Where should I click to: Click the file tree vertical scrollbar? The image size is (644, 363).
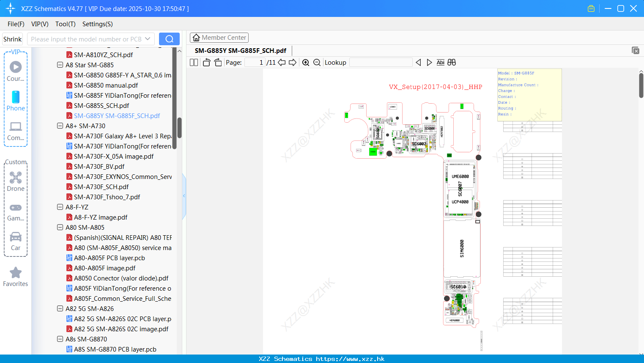(x=179, y=128)
